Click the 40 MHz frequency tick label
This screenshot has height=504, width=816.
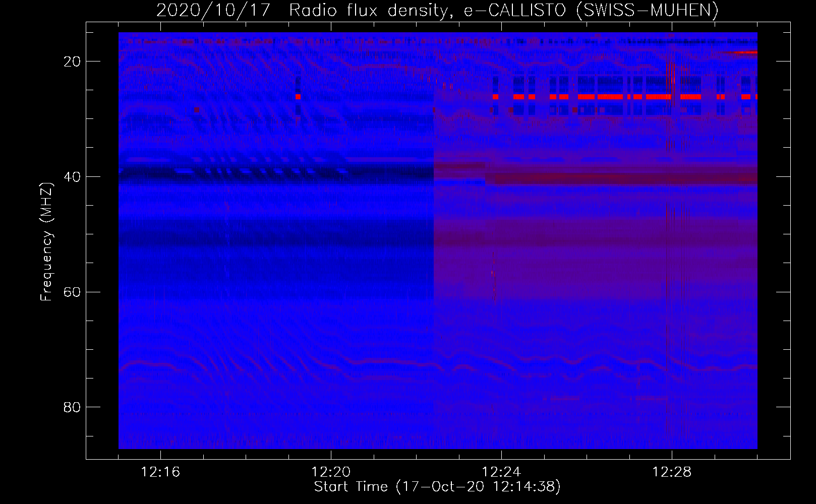coord(72,177)
